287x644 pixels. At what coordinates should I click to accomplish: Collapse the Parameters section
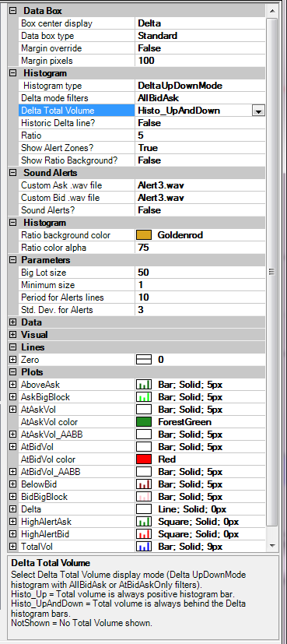tap(12, 260)
